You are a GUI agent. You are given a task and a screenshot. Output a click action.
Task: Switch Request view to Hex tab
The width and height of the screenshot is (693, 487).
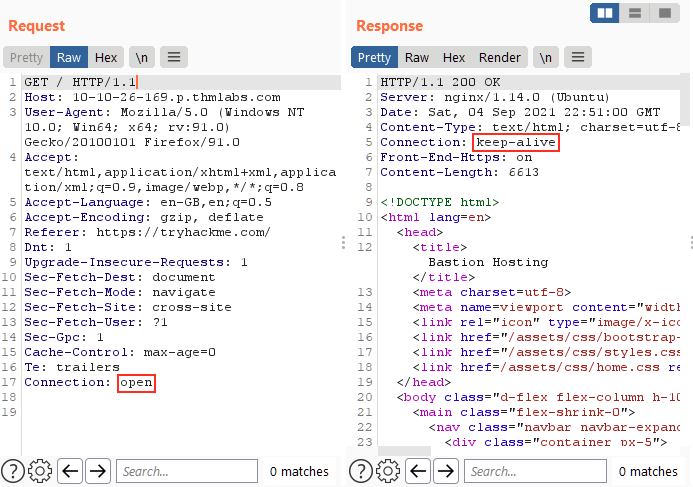click(x=106, y=57)
